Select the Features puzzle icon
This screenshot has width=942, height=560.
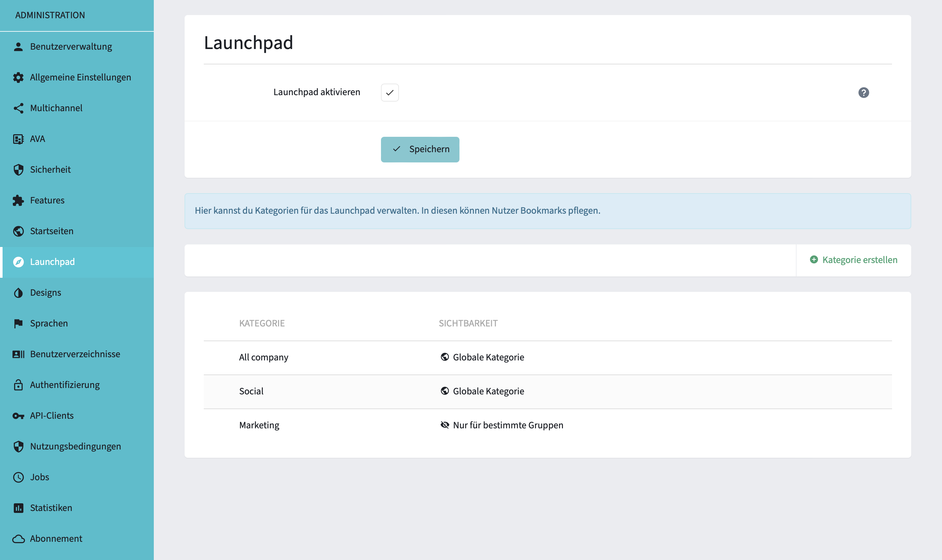(18, 200)
